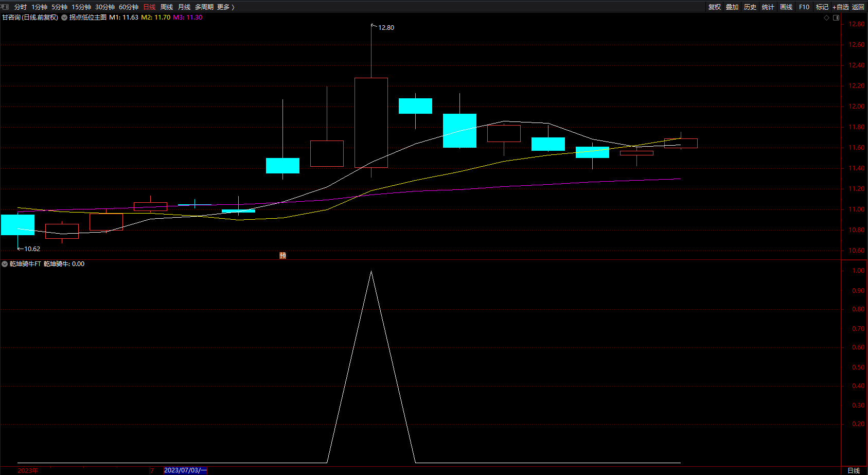Click the diamond icon above price axis

click(x=826, y=17)
